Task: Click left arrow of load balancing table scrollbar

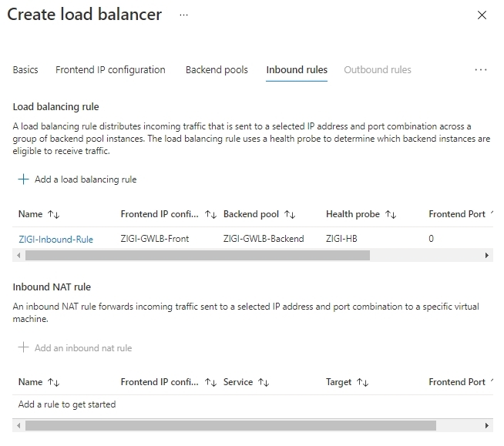Action: coord(18,256)
